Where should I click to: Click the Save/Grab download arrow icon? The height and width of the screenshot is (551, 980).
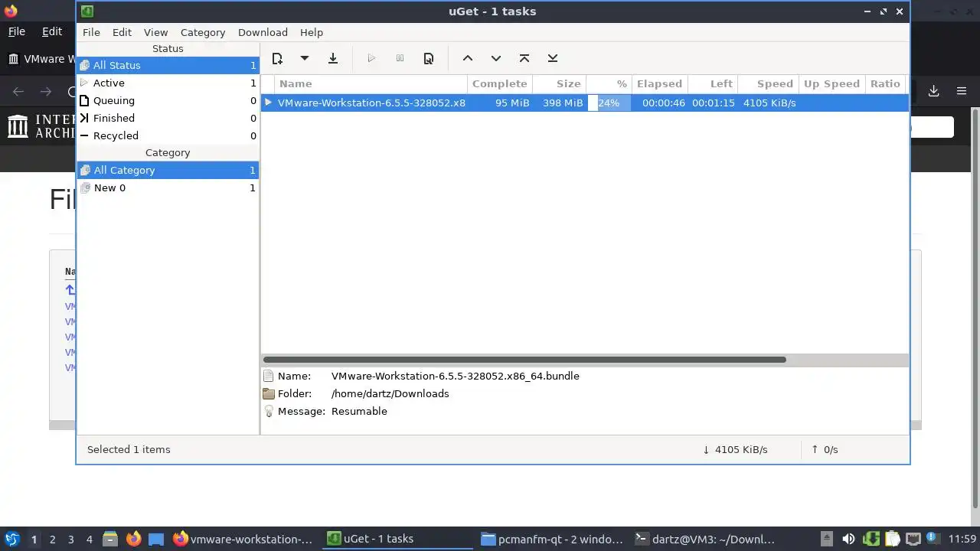333,58
